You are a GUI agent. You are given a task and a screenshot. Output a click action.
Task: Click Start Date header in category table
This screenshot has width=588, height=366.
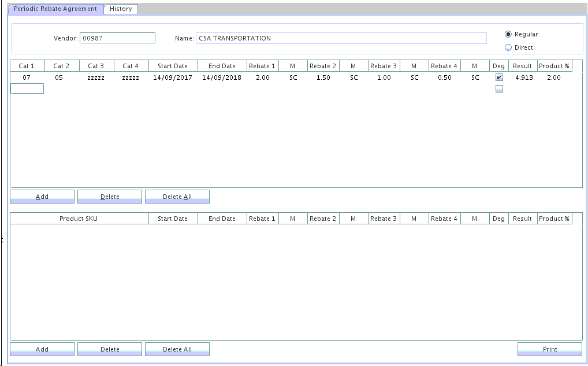(x=172, y=66)
